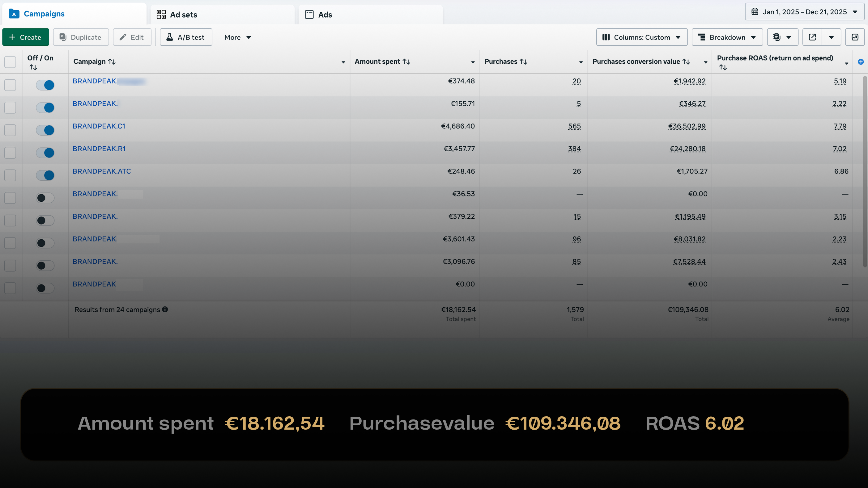868x488 pixels.
Task: Click the Purchases column sort arrows
Action: pyautogui.click(x=523, y=62)
